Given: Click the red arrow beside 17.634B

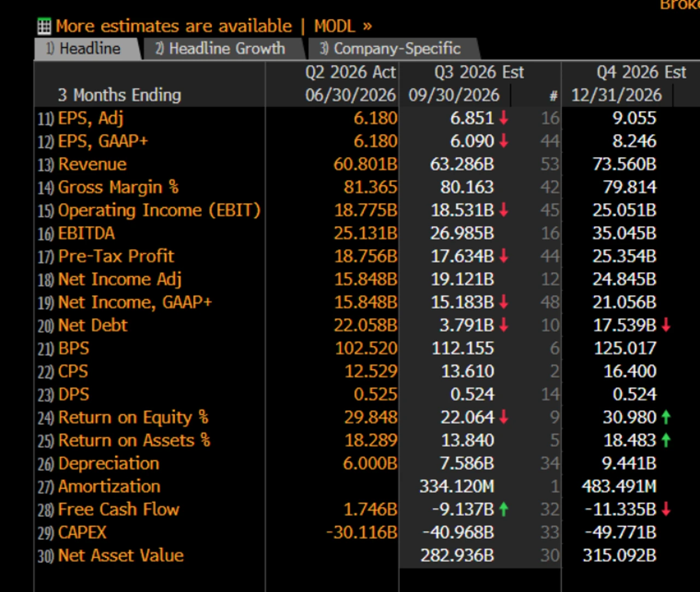Looking at the screenshot, I should pyautogui.click(x=504, y=256).
